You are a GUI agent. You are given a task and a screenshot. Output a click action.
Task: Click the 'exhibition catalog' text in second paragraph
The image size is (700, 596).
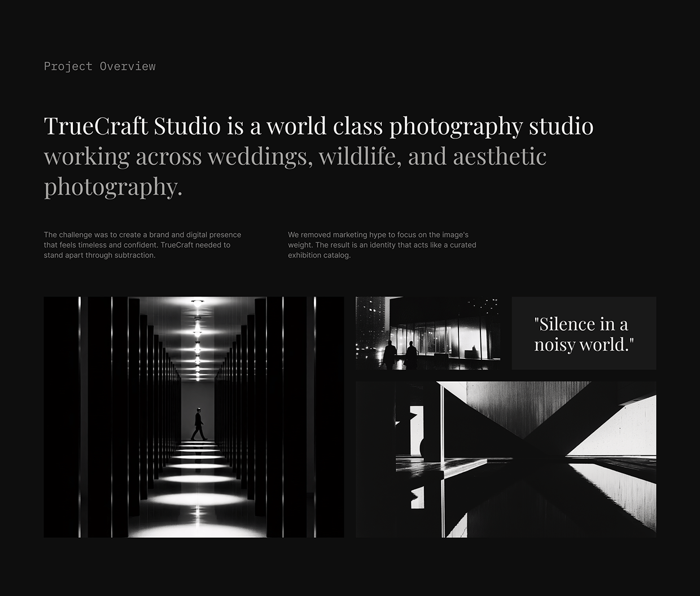(319, 255)
